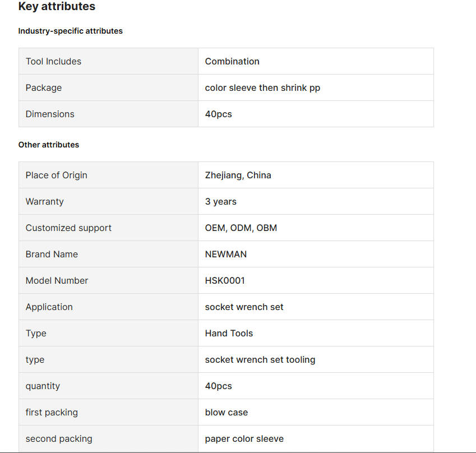This screenshot has width=476, height=453.
Task: Click the Industry-specific attributes subheading
Action: [x=70, y=31]
